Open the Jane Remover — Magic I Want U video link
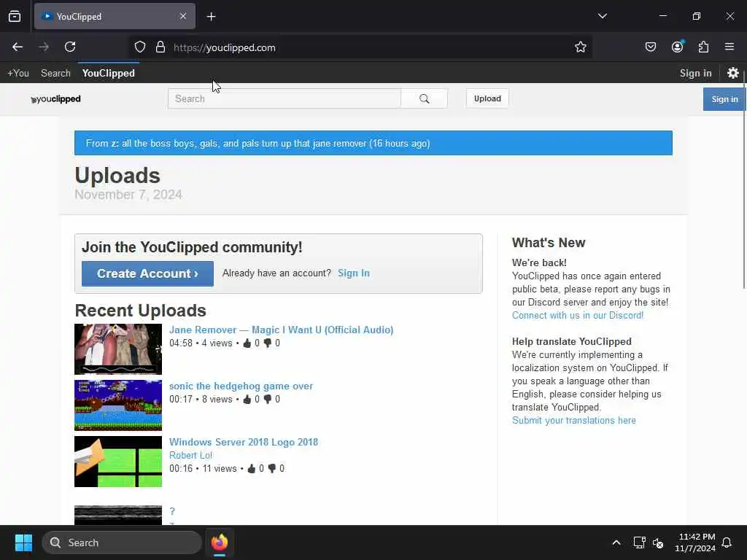The height and width of the screenshot is (560, 747). (281, 330)
